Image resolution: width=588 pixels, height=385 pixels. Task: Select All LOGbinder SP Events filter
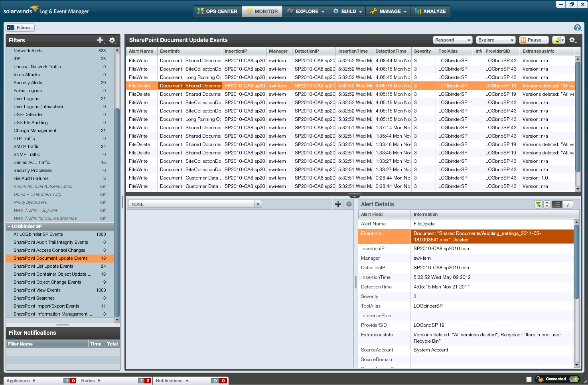click(60, 234)
